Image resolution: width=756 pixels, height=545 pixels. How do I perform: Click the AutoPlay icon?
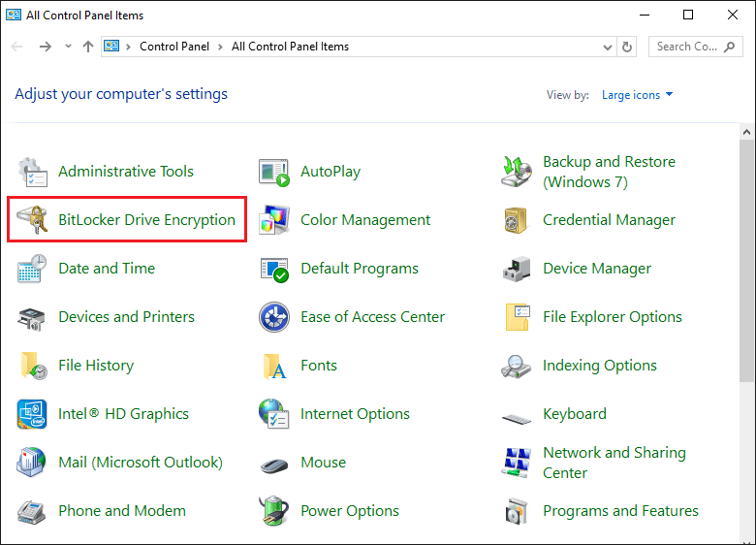pos(274,173)
